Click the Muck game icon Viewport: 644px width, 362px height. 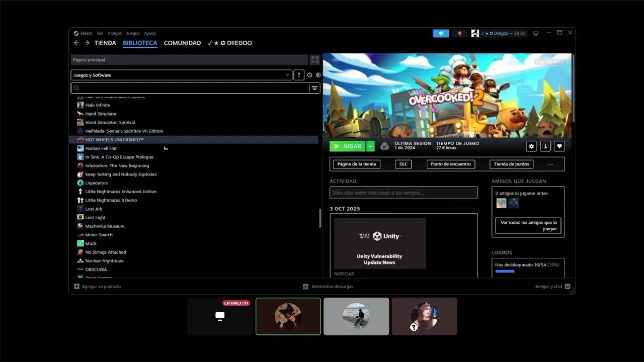click(x=80, y=243)
